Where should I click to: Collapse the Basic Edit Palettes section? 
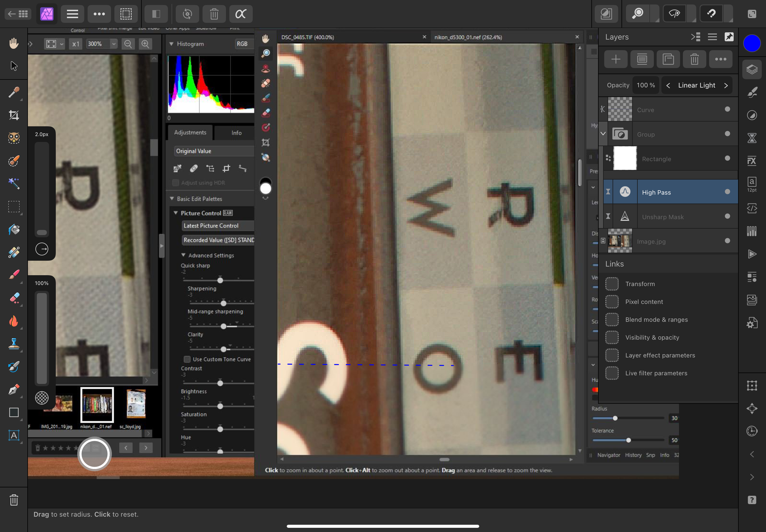tap(172, 198)
